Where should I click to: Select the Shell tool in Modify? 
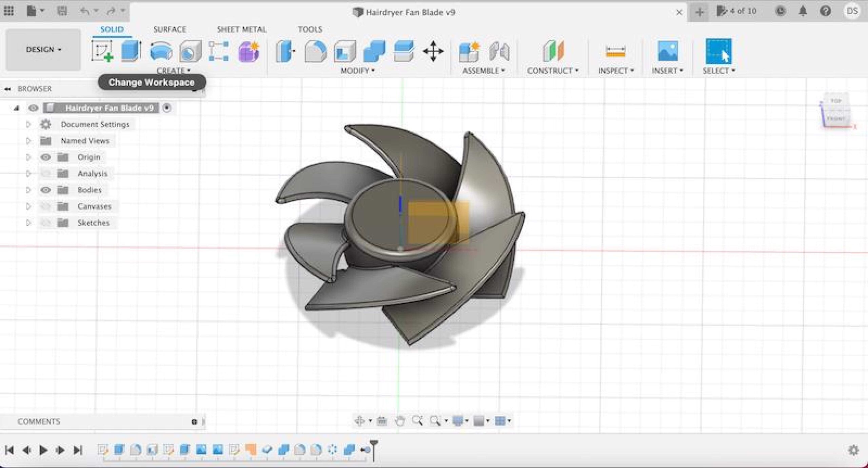coord(345,51)
